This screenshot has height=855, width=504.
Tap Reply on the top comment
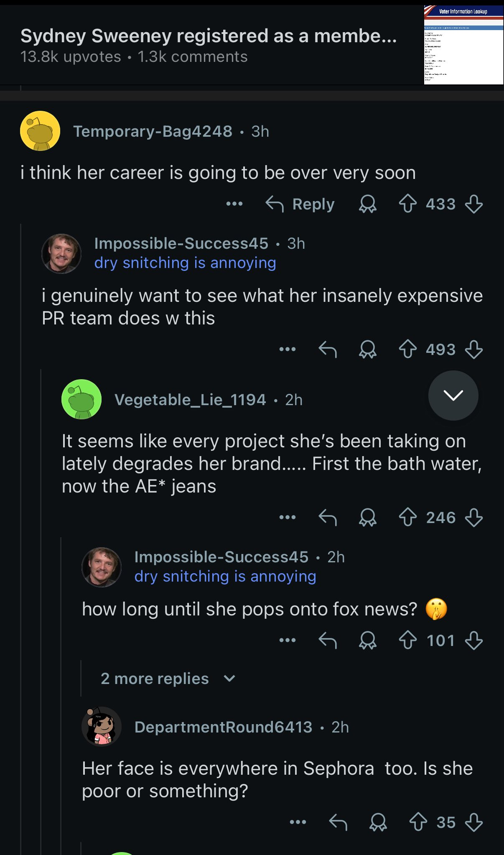(300, 204)
